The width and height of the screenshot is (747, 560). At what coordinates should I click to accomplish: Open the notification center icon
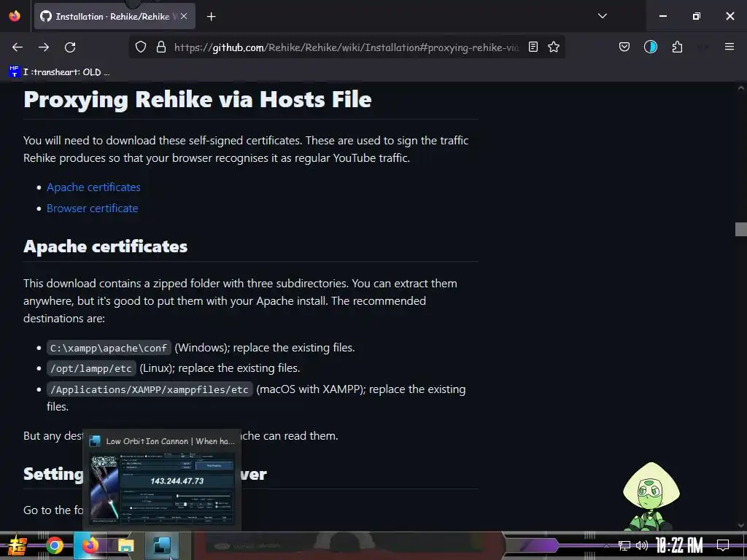pos(723,545)
